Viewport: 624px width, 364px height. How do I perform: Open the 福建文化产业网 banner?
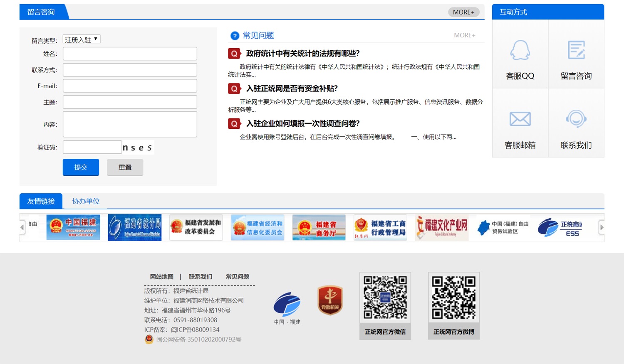click(x=442, y=227)
